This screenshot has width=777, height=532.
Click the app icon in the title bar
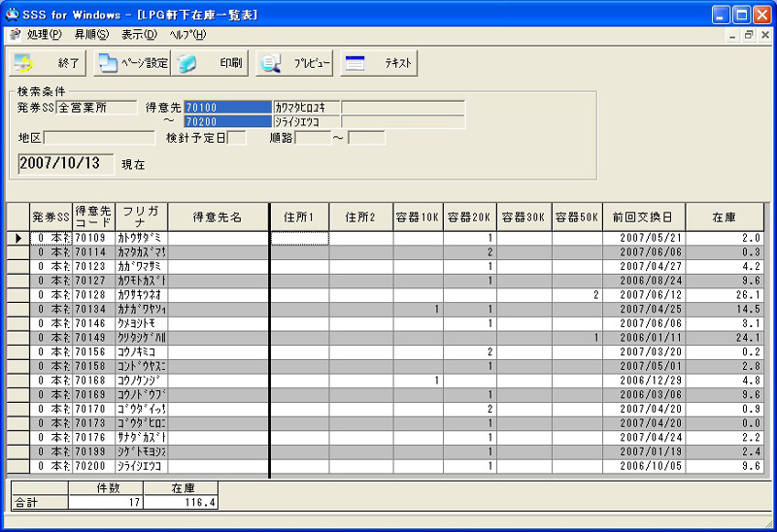13,15
